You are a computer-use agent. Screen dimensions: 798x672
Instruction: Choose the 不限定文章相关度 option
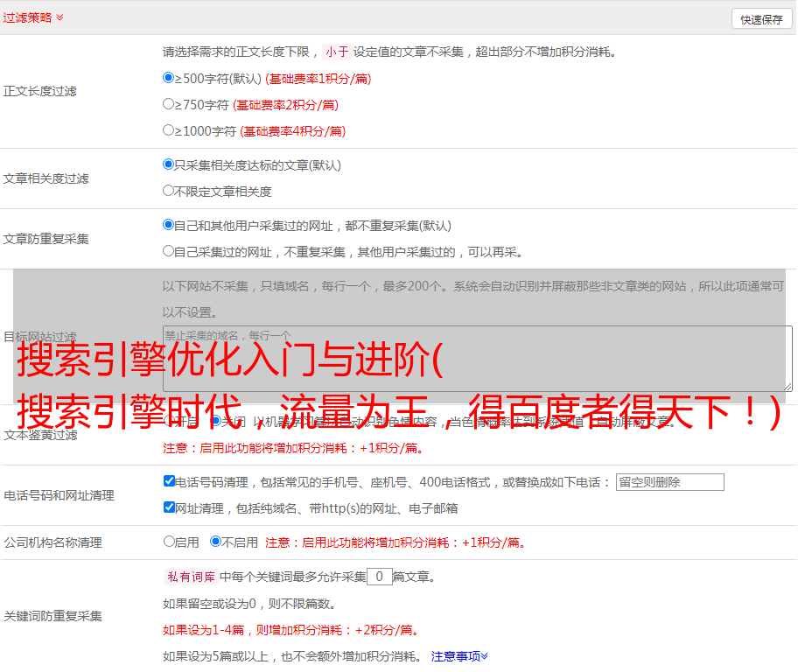click(x=169, y=191)
